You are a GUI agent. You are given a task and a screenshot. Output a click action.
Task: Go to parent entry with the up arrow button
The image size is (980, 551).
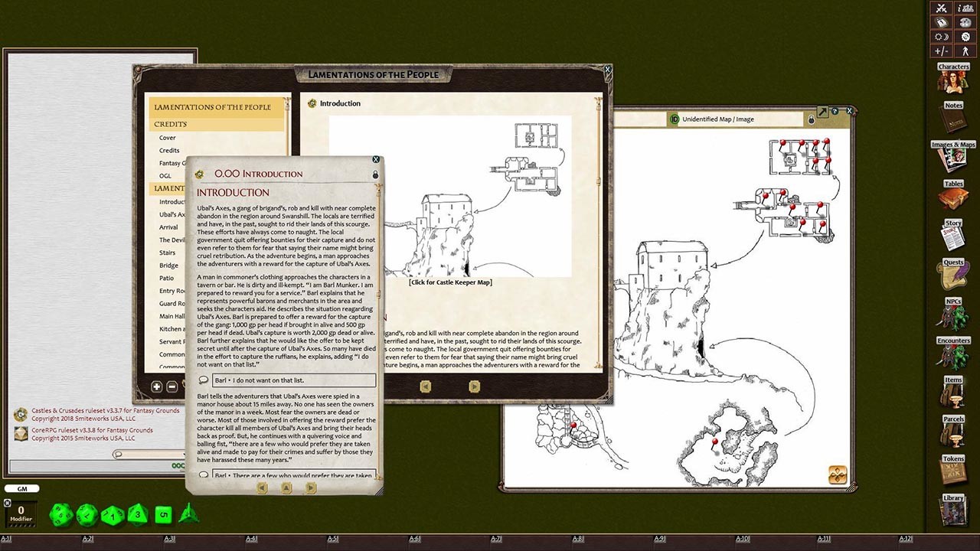click(x=287, y=487)
